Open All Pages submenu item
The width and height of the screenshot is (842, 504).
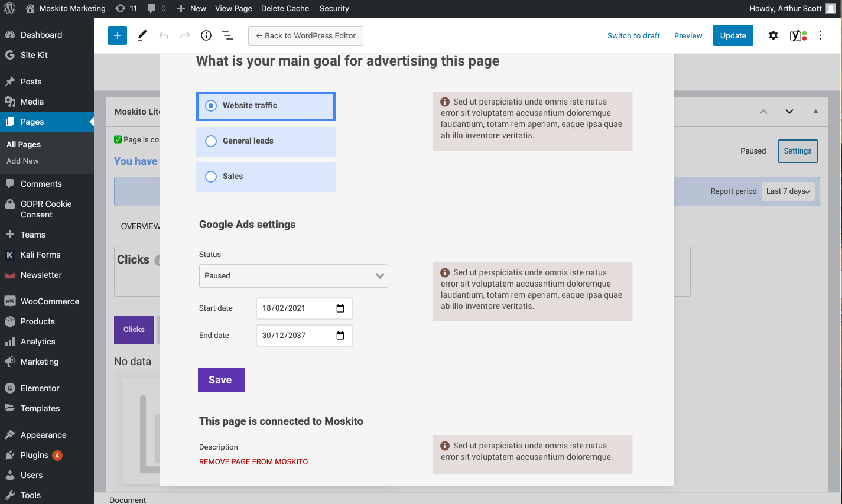click(24, 144)
